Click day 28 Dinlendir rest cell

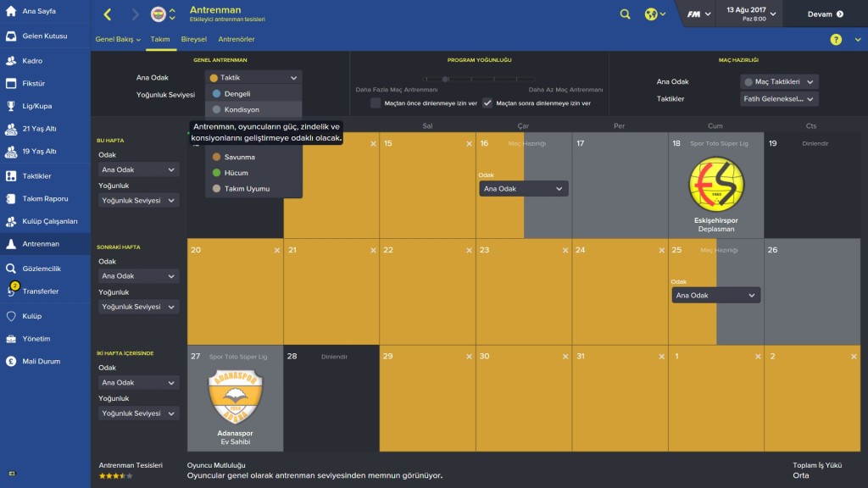click(331, 398)
